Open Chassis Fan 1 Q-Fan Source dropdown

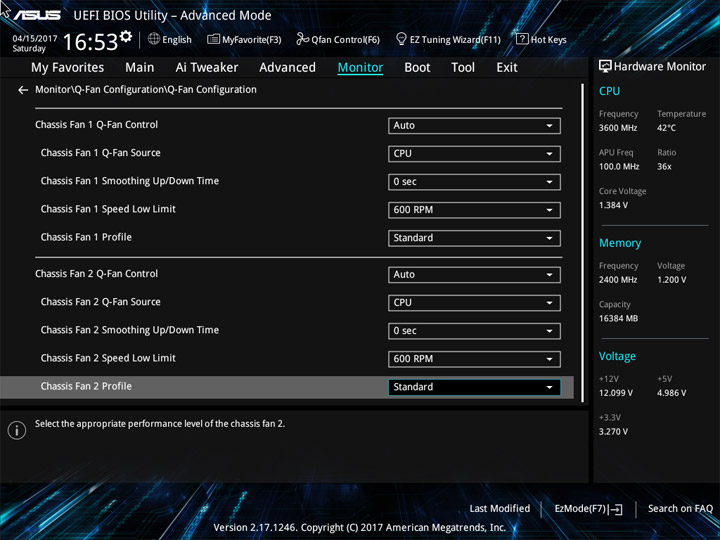tap(474, 153)
